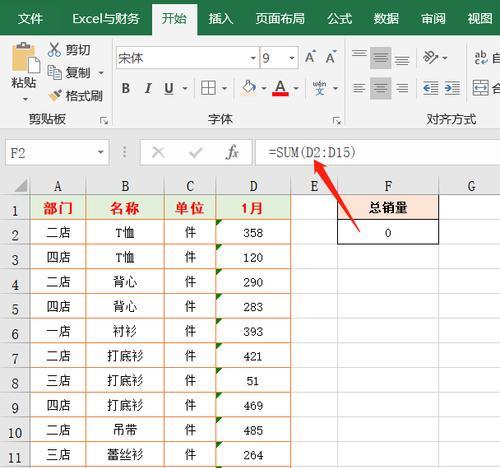The height and width of the screenshot is (468, 500).
Task: Center text horizontally
Action: click(x=380, y=88)
